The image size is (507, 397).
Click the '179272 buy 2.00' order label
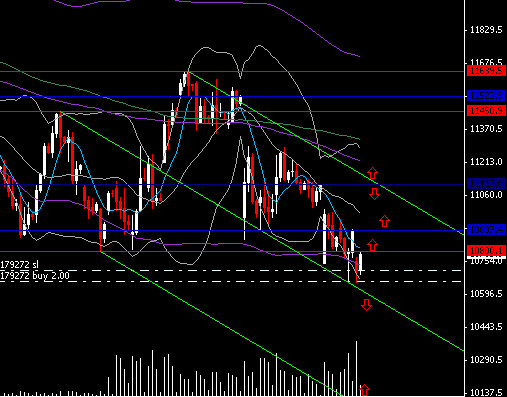[35, 276]
